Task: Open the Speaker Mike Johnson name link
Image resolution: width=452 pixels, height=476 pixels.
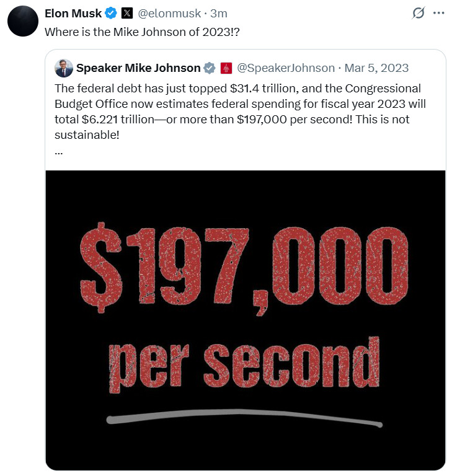Action: click(x=138, y=68)
